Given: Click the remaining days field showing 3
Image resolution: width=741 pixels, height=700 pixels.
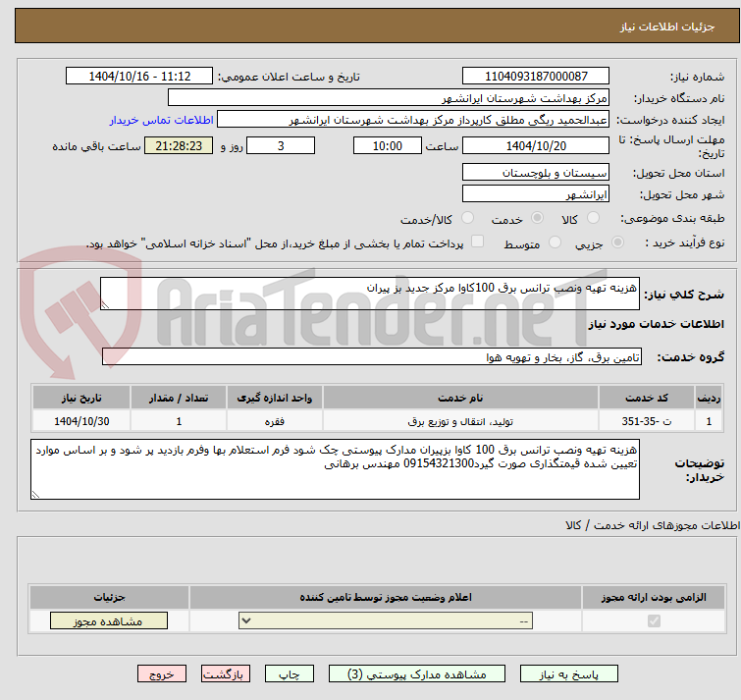Looking at the screenshot, I should tap(281, 145).
